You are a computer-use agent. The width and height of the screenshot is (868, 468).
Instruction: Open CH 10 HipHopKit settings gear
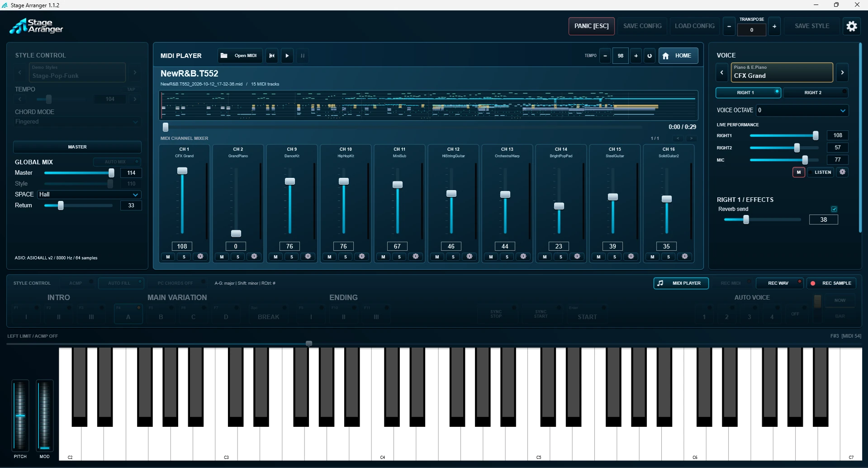coord(362,257)
